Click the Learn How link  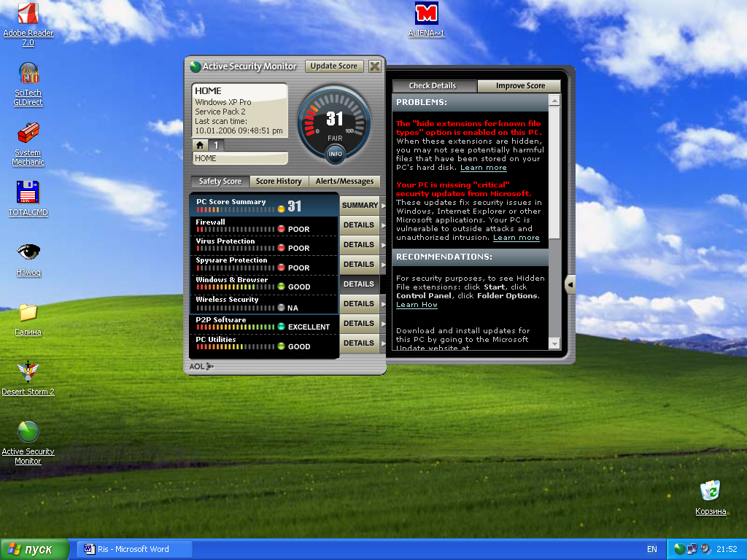(x=417, y=305)
